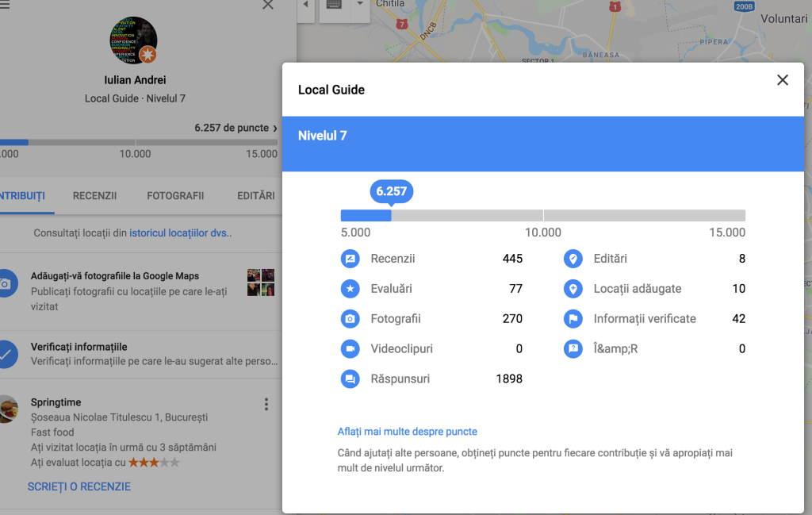Click the Răspunsuri count 1898

coord(509,379)
